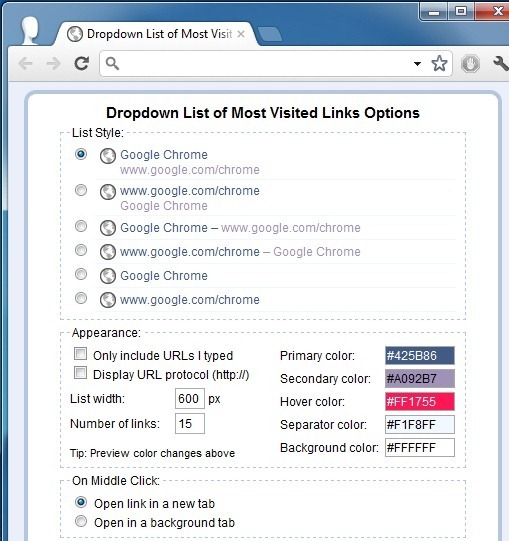This screenshot has height=541, width=509.
Task: Select 'Open link in a new tab' radio
Action: pos(81,502)
